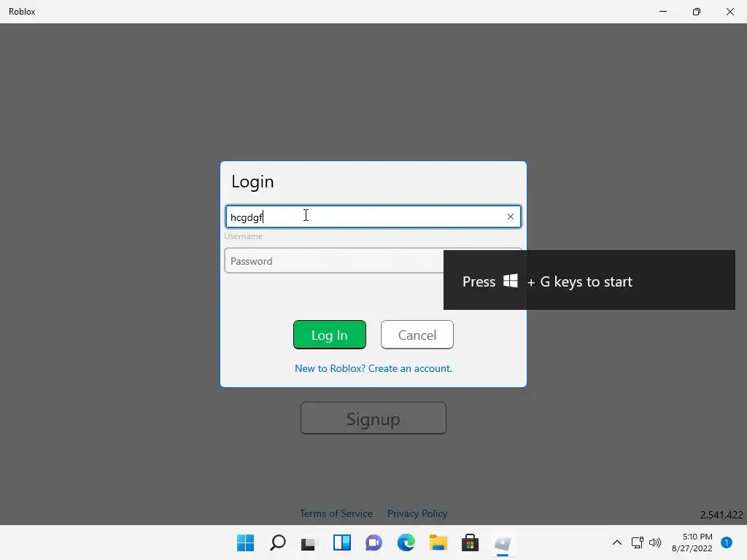The height and width of the screenshot is (560, 747).
Task: Cancel the login dialog
Action: (417, 335)
